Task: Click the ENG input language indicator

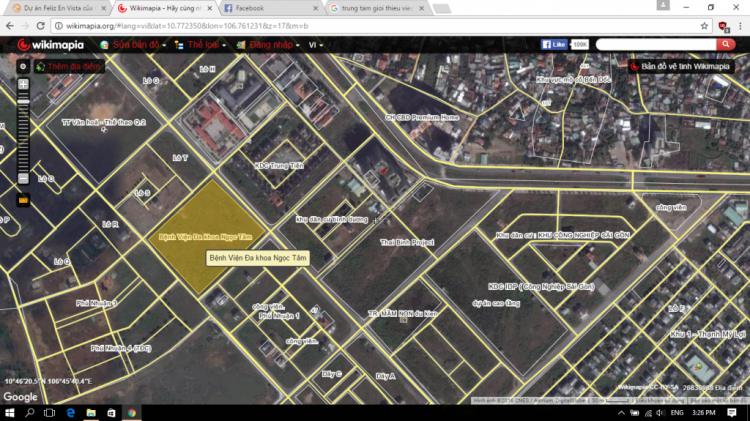Action: coord(677,412)
